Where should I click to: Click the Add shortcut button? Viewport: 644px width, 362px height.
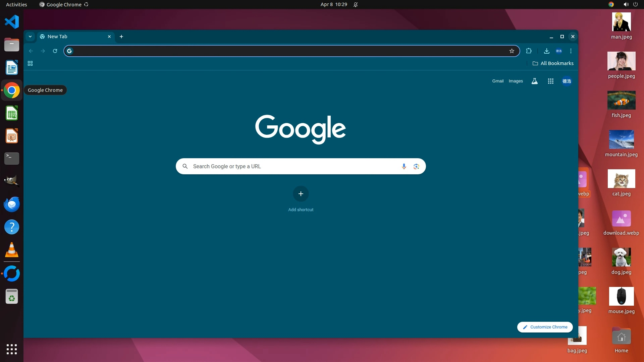click(301, 194)
